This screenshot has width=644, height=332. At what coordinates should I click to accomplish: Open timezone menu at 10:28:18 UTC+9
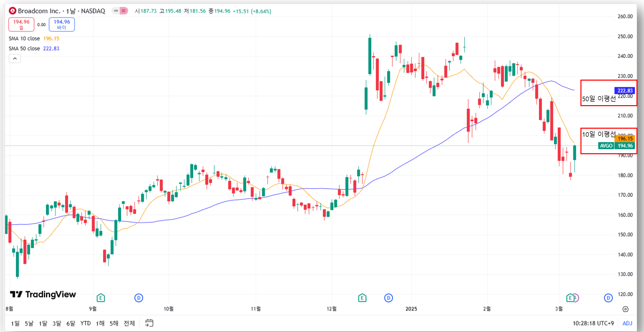[x=594, y=323]
